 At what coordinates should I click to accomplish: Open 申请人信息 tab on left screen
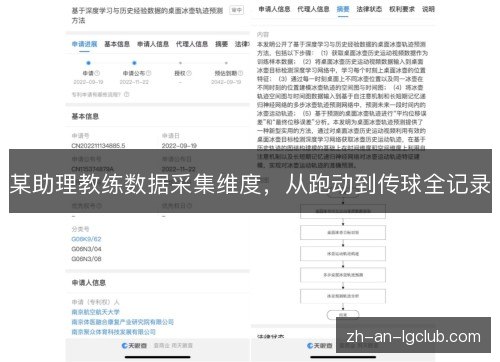[x=153, y=44]
